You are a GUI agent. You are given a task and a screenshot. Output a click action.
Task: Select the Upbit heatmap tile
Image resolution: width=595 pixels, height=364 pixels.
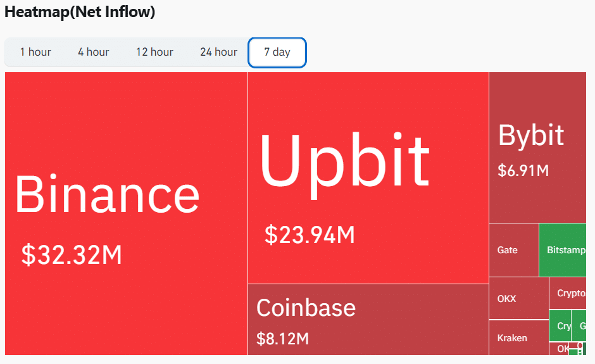[368, 178]
